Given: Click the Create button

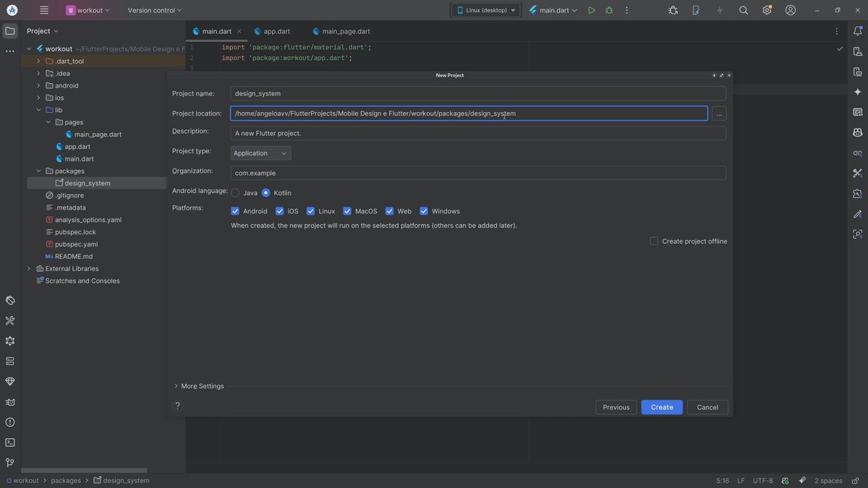Looking at the screenshot, I should tap(661, 407).
